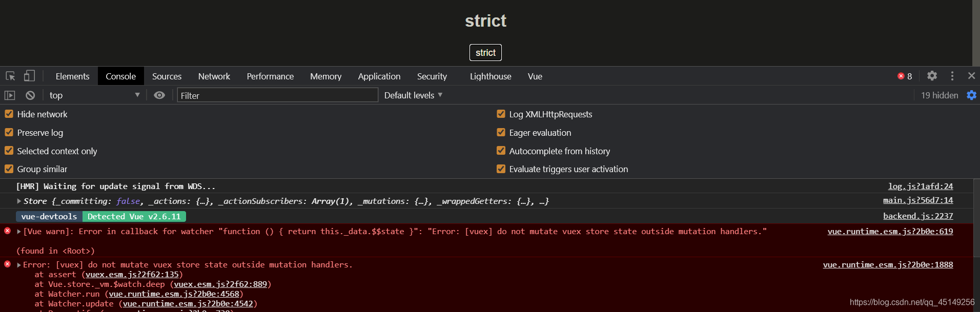Open the Sources tab

(167, 76)
